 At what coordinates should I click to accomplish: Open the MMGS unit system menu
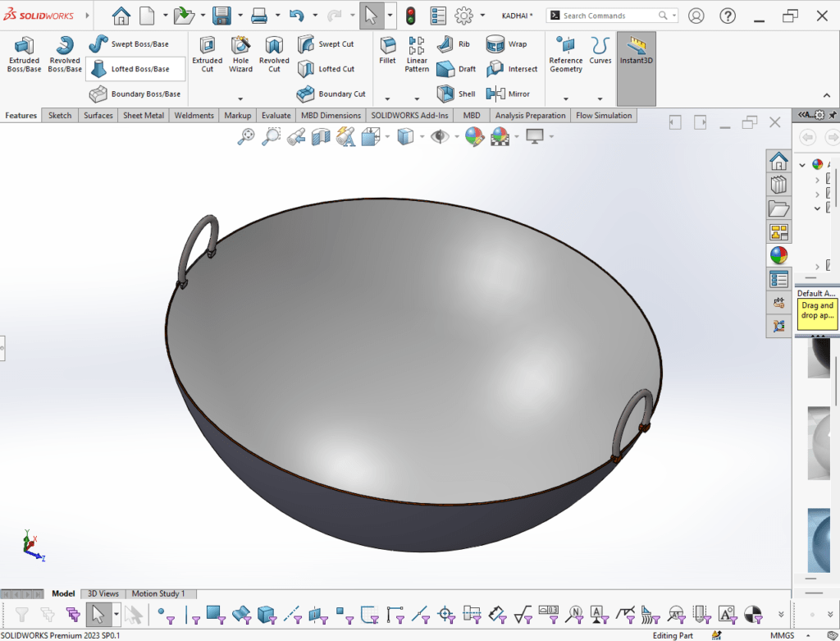[x=782, y=635]
